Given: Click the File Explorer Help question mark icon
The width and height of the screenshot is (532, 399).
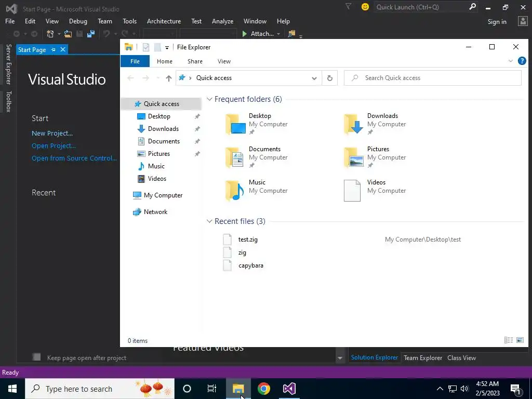Looking at the screenshot, I should 522,61.
